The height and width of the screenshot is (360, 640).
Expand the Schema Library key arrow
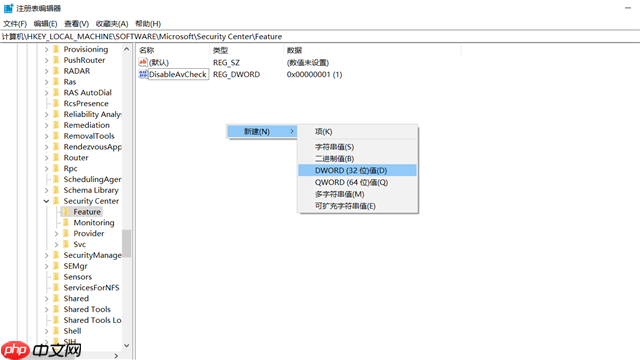pyautogui.click(x=46, y=190)
